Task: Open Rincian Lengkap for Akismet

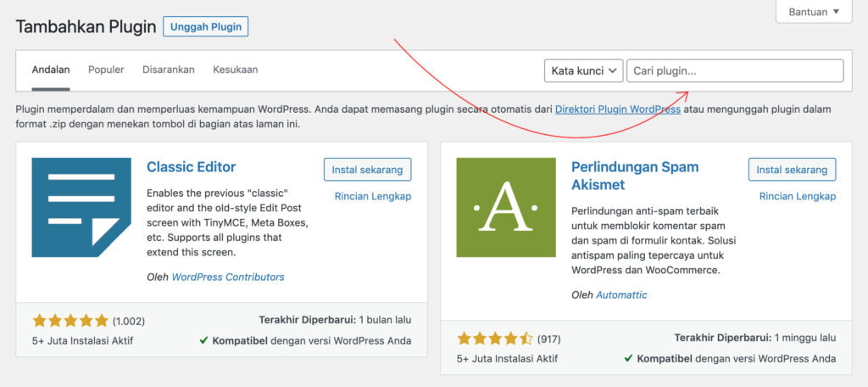Action: pyautogui.click(x=798, y=196)
